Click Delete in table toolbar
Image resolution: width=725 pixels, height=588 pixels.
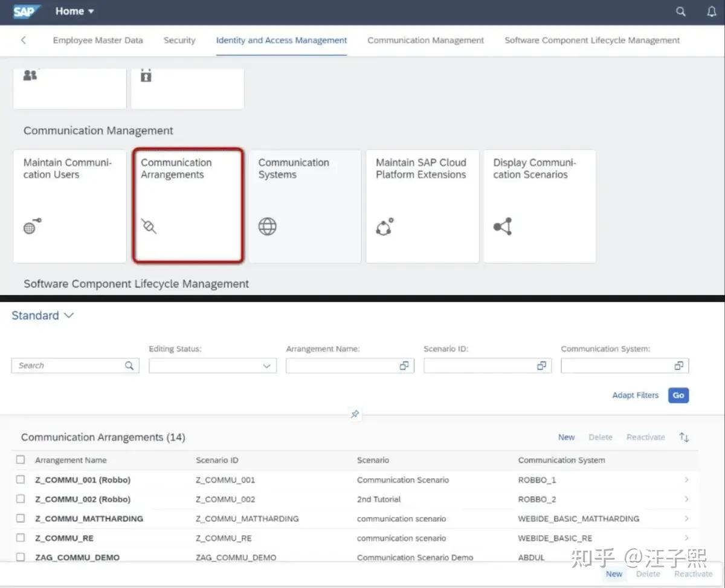601,437
